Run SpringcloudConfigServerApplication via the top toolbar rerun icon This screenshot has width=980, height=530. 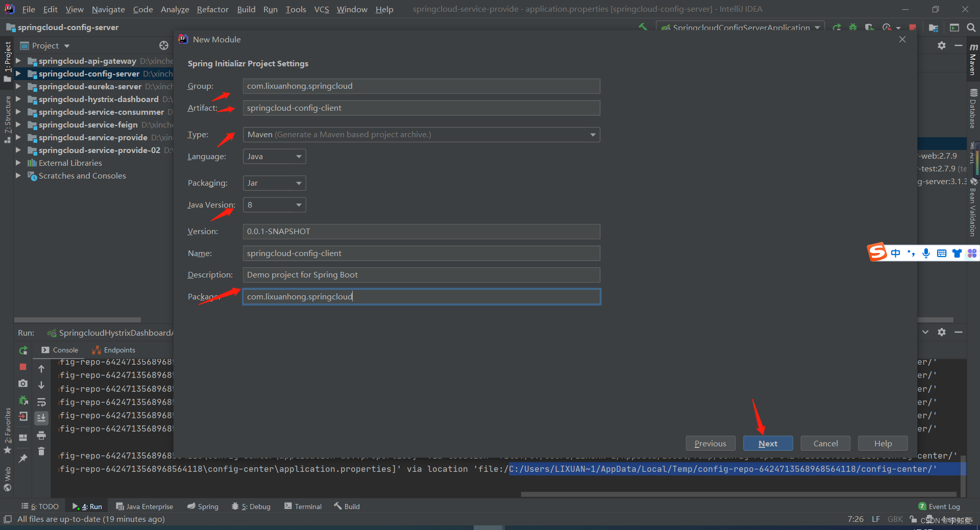point(837,28)
